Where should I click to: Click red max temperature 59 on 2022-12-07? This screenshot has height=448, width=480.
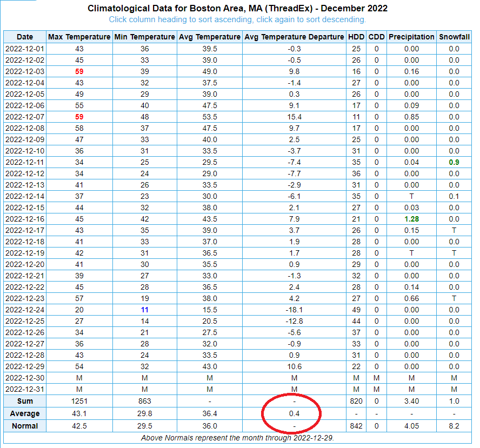click(x=79, y=117)
